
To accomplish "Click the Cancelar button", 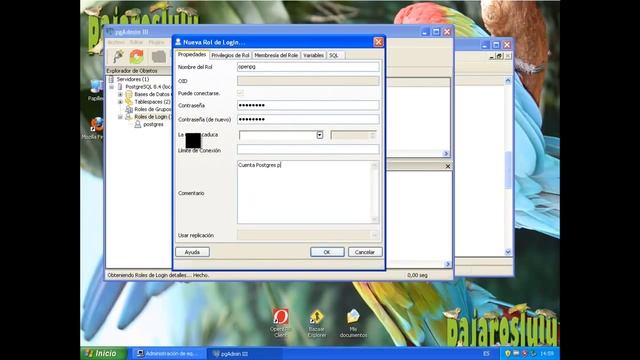I will coord(365,252).
